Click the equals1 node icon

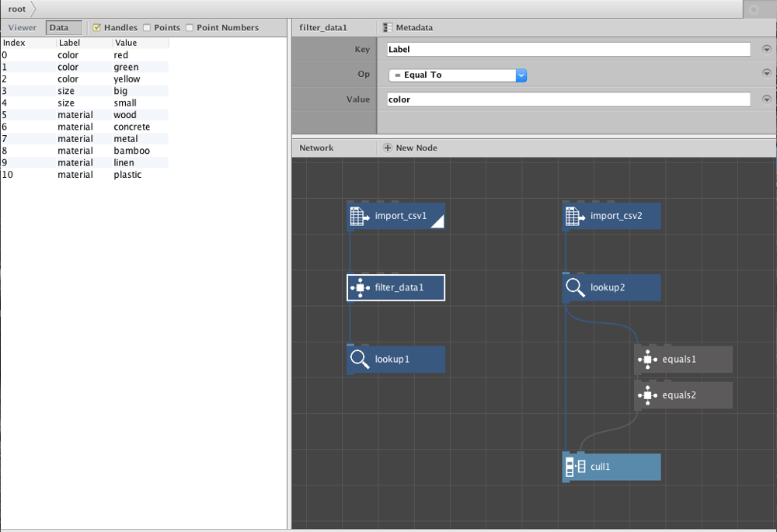pyautogui.click(x=647, y=359)
